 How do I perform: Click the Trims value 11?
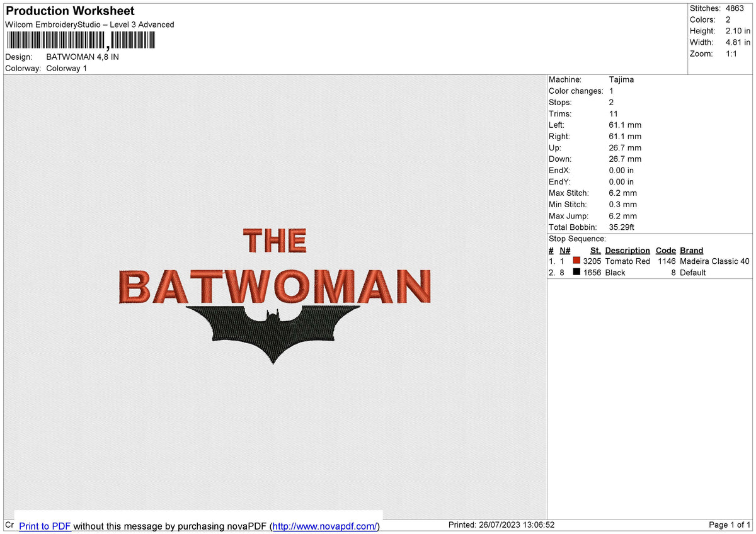coord(614,113)
